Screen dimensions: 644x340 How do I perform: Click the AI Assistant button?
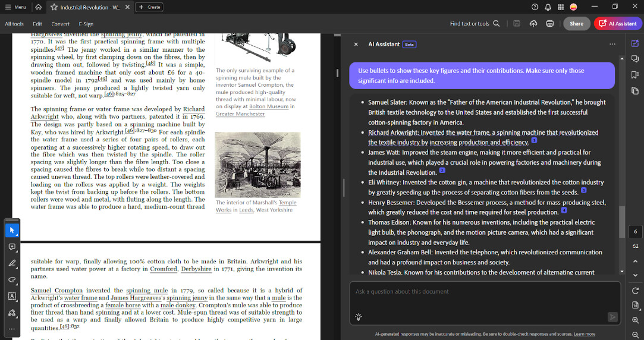pyautogui.click(x=618, y=24)
